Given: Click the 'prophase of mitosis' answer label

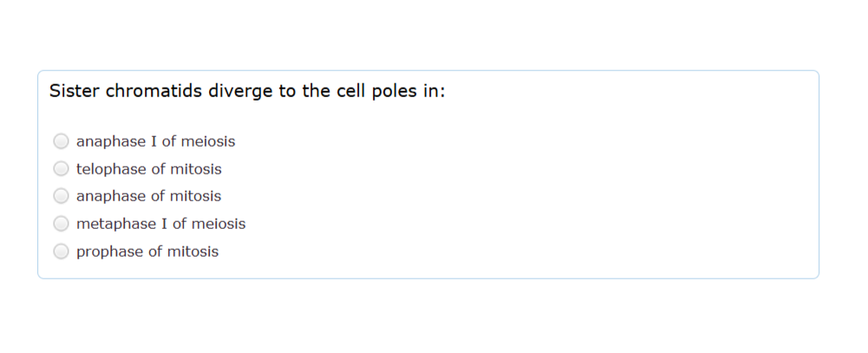Looking at the screenshot, I should pyautogui.click(x=147, y=252).
